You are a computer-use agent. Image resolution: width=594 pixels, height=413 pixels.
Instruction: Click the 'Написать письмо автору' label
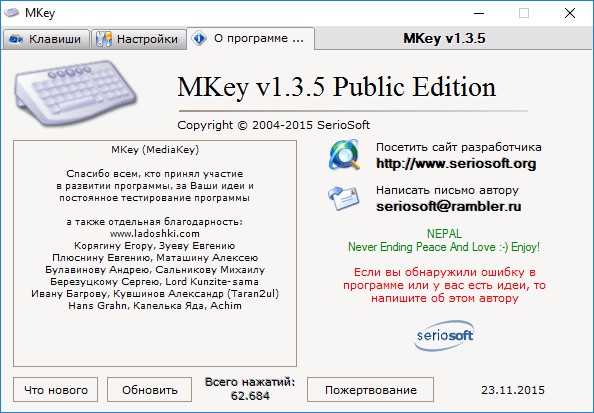[x=447, y=190]
